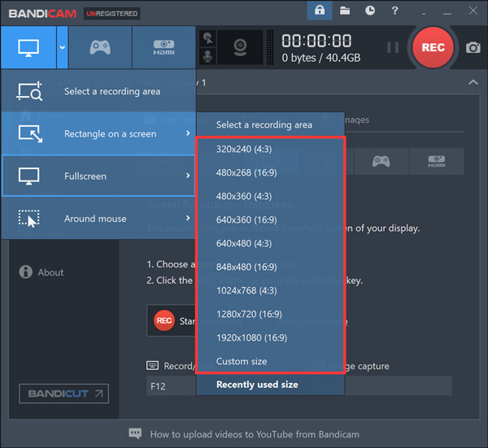Click the Bandicam logo

tap(42, 14)
